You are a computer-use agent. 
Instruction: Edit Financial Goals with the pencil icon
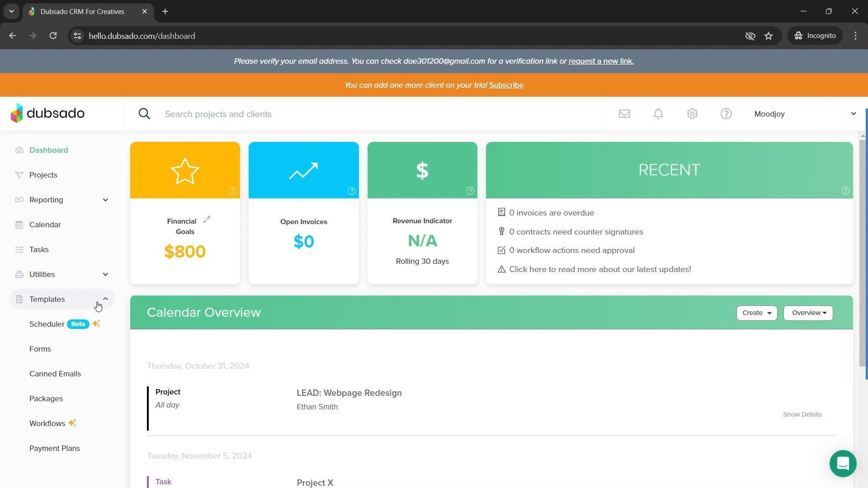(207, 220)
